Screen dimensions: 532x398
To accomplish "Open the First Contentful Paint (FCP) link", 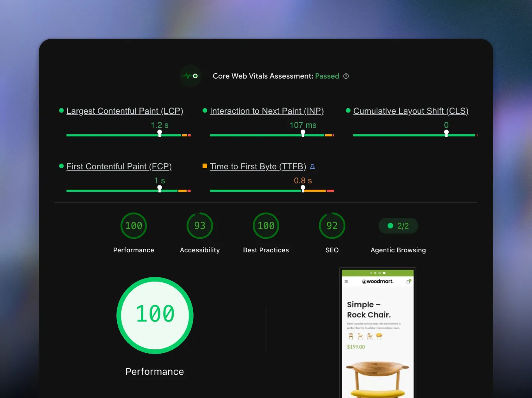I will 119,167.
